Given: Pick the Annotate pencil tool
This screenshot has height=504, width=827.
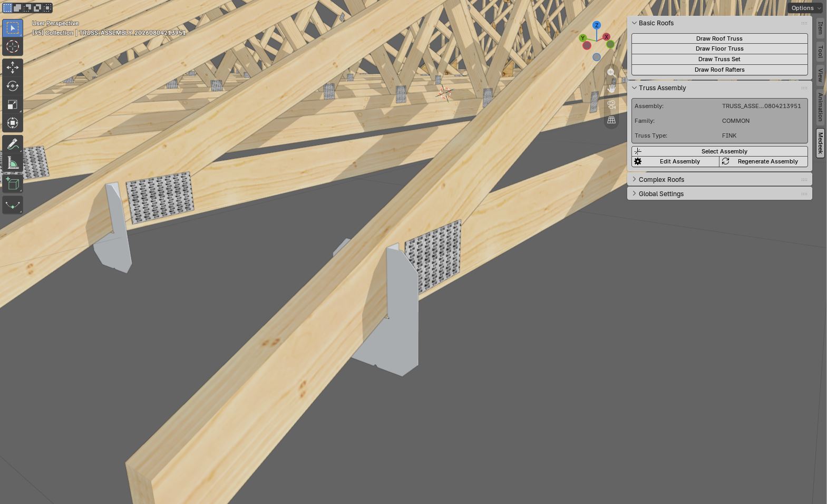Looking at the screenshot, I should pyautogui.click(x=13, y=144).
